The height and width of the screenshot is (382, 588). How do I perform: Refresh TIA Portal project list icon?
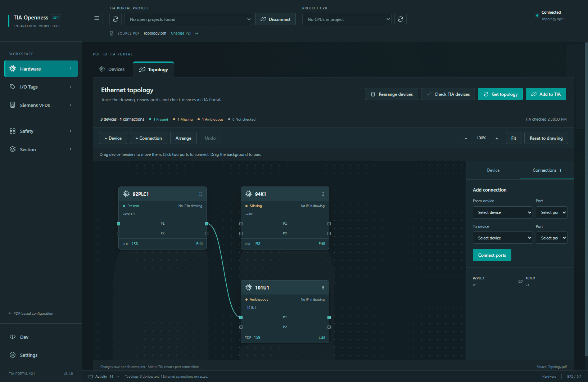click(116, 19)
